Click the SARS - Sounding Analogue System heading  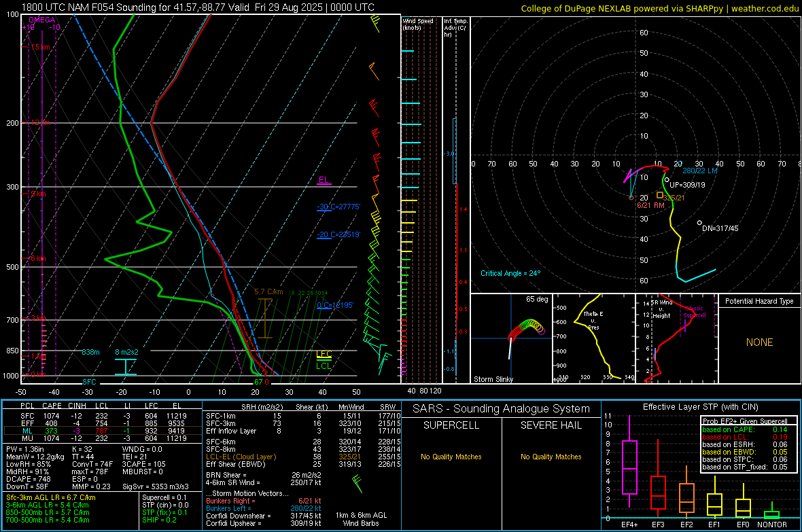pyautogui.click(x=502, y=409)
